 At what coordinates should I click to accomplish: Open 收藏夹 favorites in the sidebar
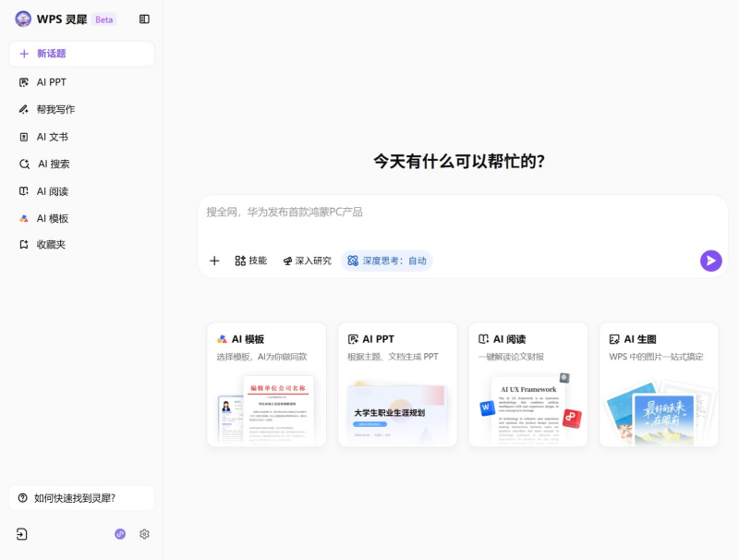coord(26,244)
